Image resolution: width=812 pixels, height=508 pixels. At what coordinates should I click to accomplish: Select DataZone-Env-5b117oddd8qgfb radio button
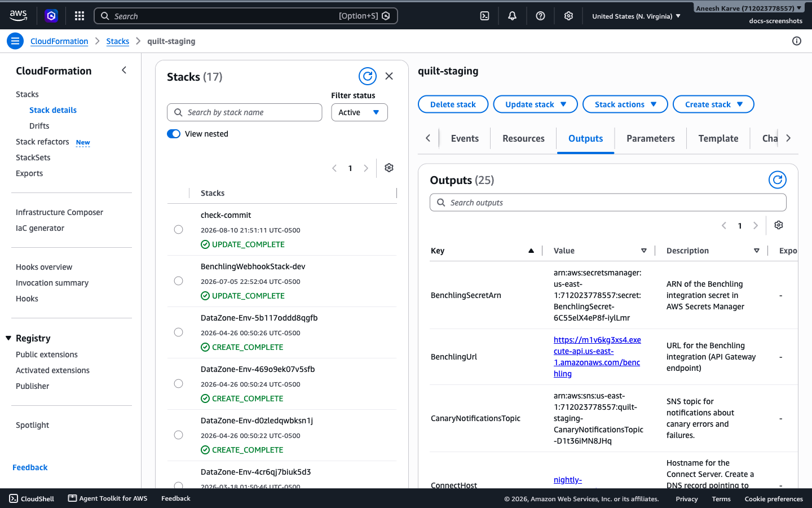(x=179, y=332)
